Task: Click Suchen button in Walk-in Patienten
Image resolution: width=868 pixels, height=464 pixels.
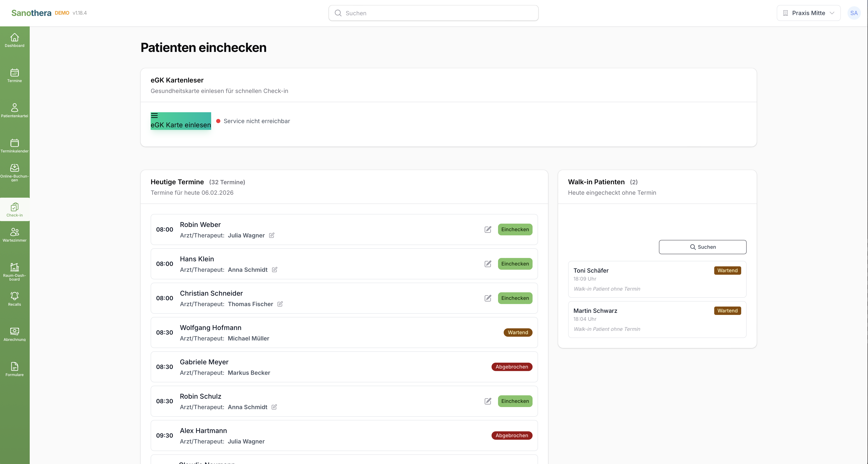Action: tap(702, 247)
